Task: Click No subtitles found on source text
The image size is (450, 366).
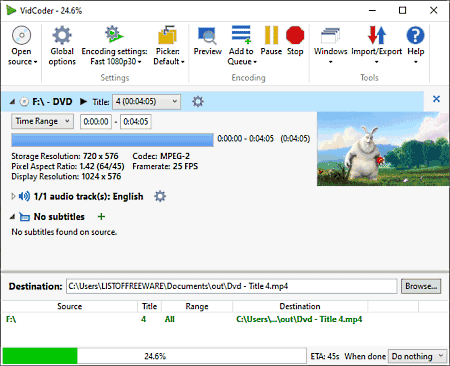Action: 64,232
